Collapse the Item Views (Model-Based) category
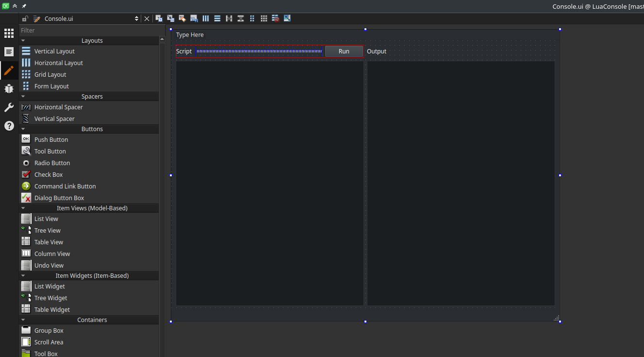644x357 pixels. 23,208
